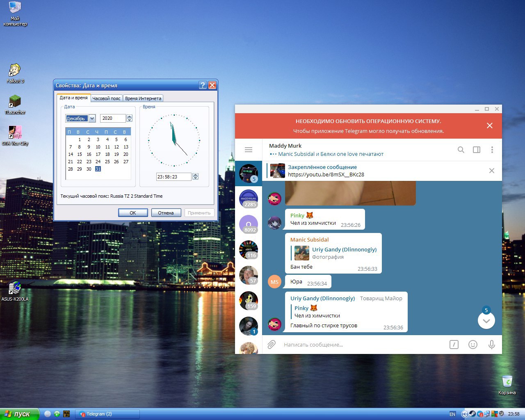
Task: Click the year field 2020
Action: tap(113, 118)
